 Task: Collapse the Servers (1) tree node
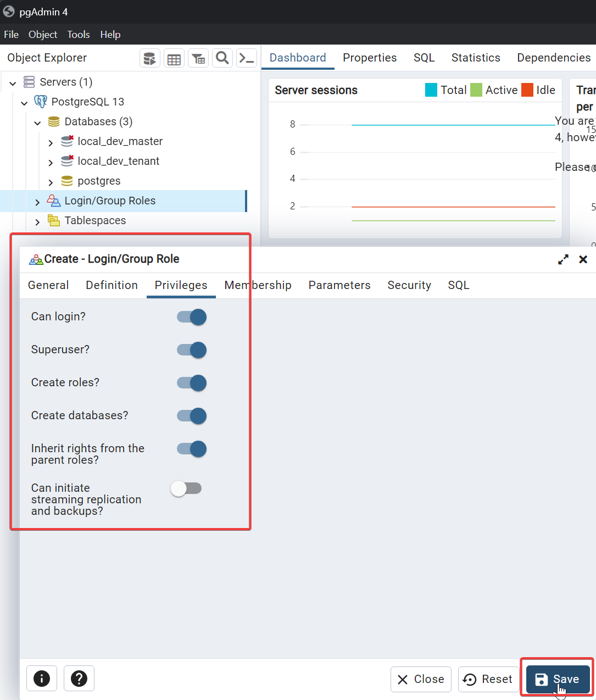tap(13, 83)
